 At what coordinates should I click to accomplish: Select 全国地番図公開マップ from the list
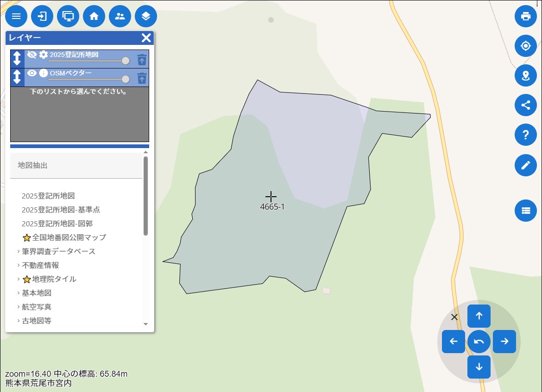pos(69,237)
